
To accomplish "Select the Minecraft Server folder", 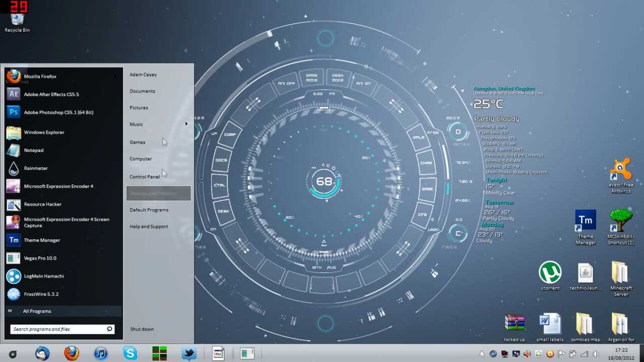I will (621, 278).
